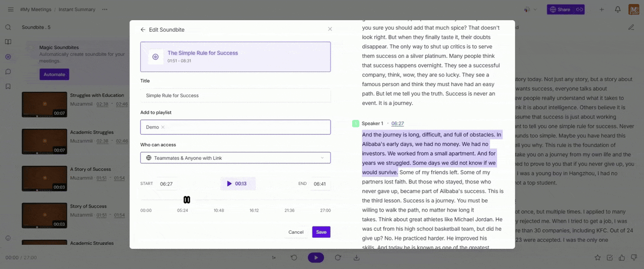Click the 21:36 mark on soundbite timeline
This screenshot has height=269, width=644.
290,211
